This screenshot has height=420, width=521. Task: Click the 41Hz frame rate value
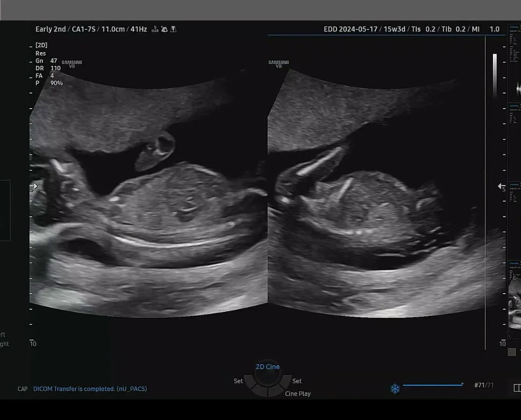point(138,29)
